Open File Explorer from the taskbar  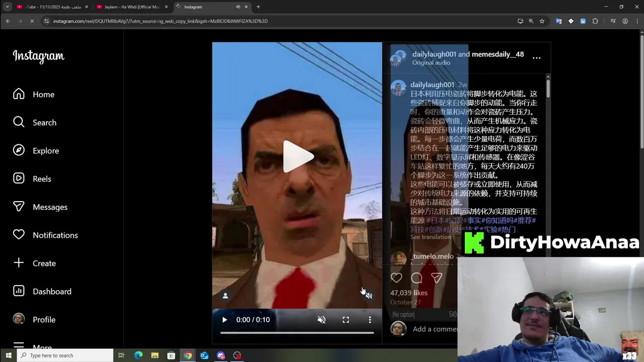click(155, 355)
